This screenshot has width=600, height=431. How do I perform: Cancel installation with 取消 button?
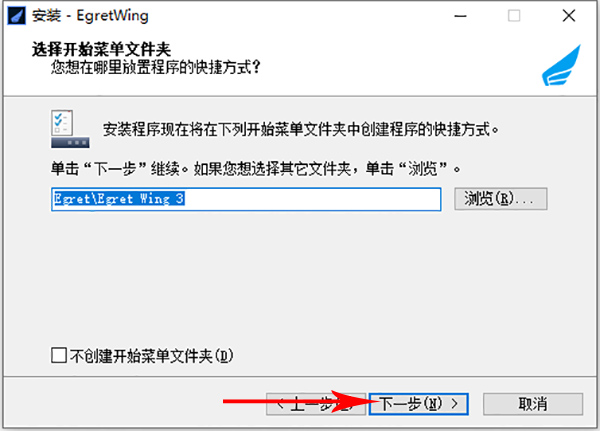533,404
